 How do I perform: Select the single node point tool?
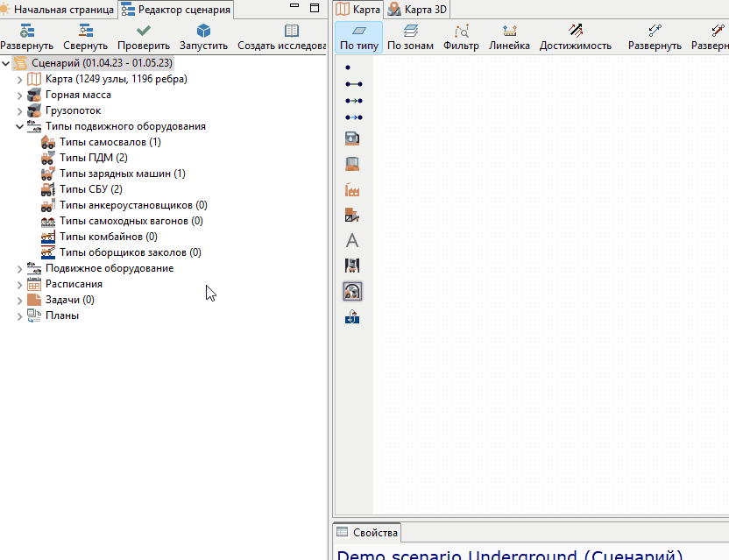pos(348,67)
